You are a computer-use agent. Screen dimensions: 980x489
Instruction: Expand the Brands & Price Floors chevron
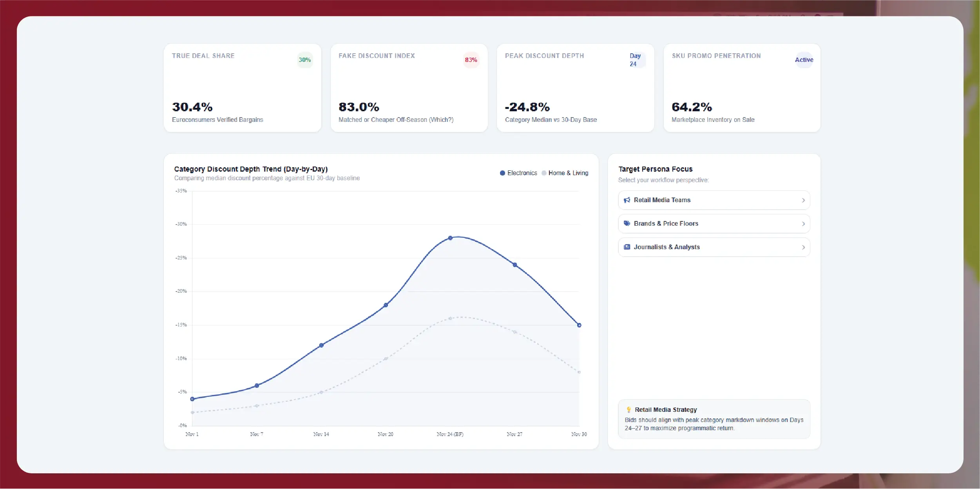click(x=803, y=224)
